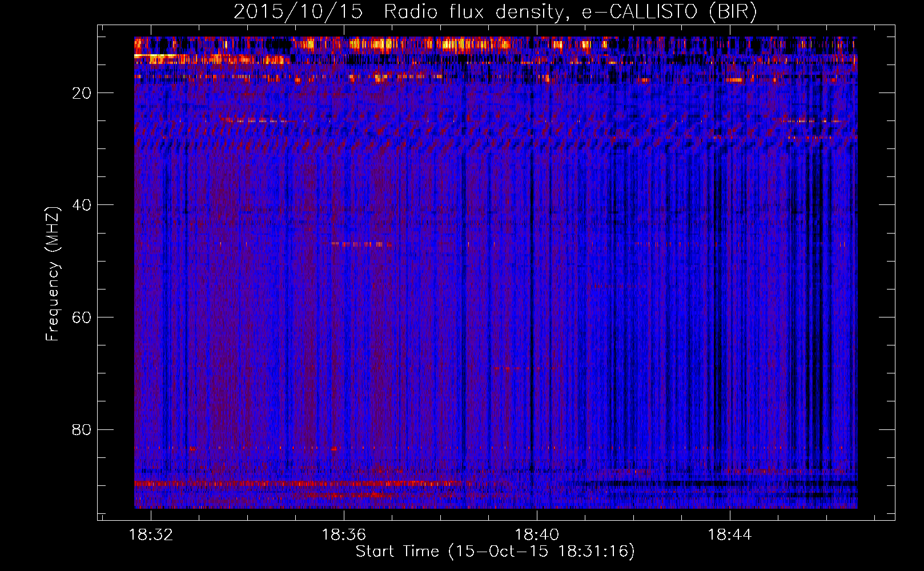Click the plot title "2015/10/15 Radio flux density, e-CALLISTO (BIR)"
The image size is (924, 571).
(x=495, y=12)
